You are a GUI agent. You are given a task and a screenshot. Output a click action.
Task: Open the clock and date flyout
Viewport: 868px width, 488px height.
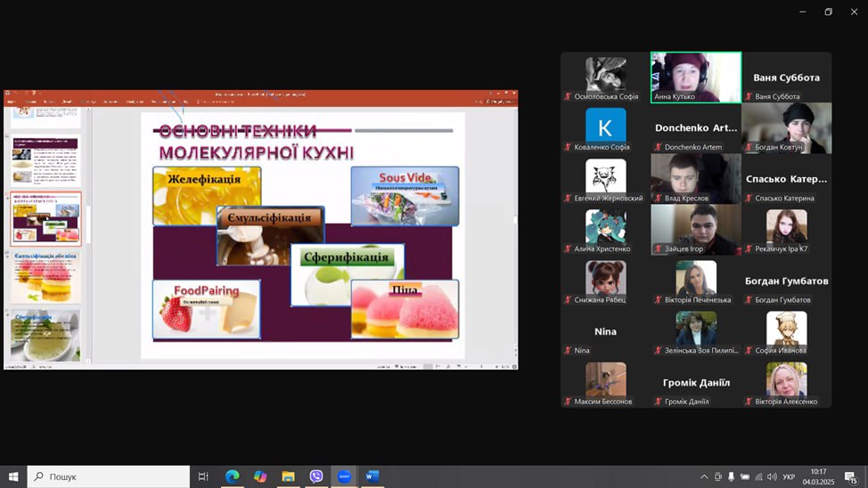pyautogui.click(x=818, y=476)
